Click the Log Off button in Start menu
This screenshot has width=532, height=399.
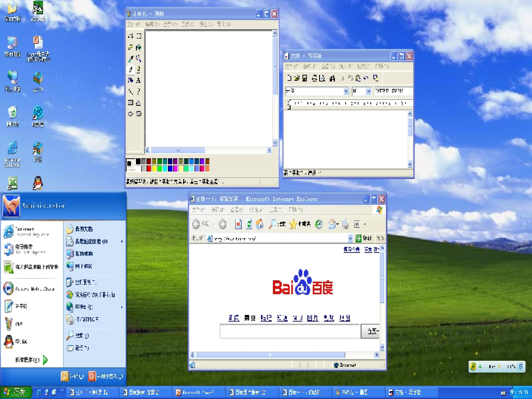click(73, 376)
